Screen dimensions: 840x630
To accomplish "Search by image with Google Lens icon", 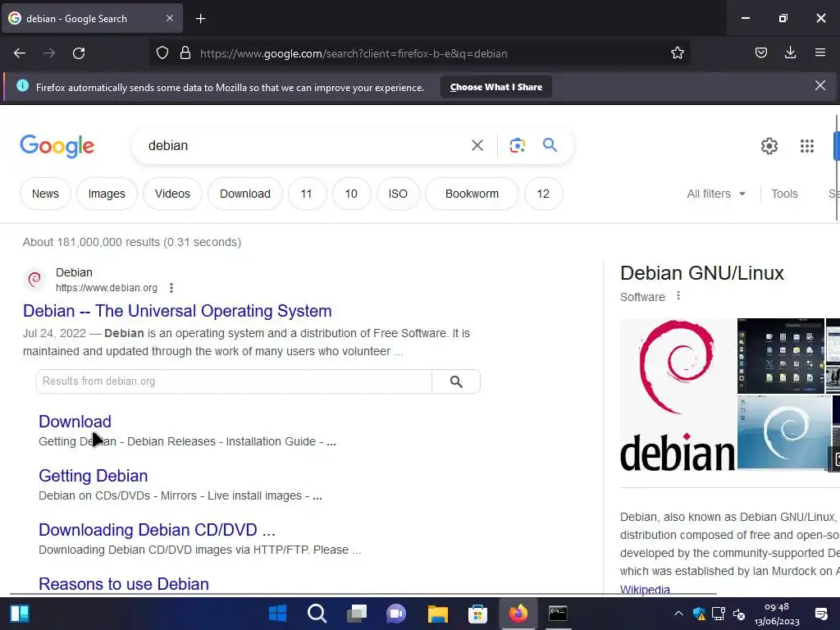I will (x=517, y=145).
